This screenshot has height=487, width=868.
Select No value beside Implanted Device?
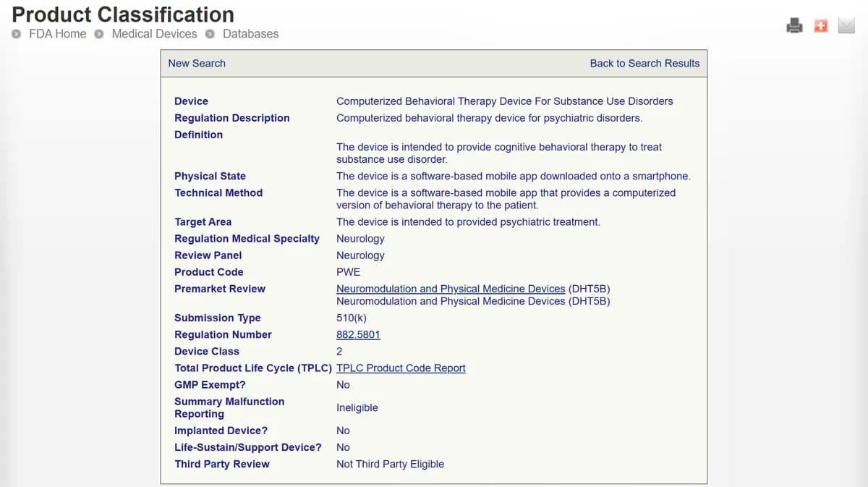pyautogui.click(x=343, y=431)
